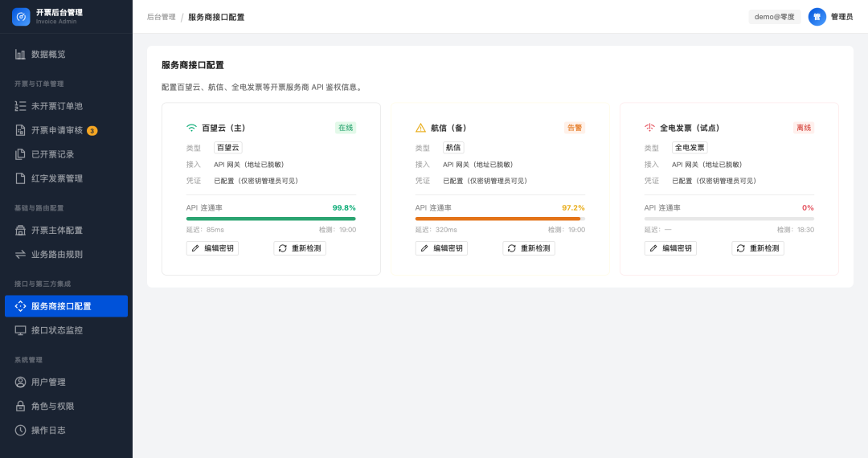This screenshot has height=458, width=868.
Task: Open 开票主体配置 menu item
Action: coord(67,230)
